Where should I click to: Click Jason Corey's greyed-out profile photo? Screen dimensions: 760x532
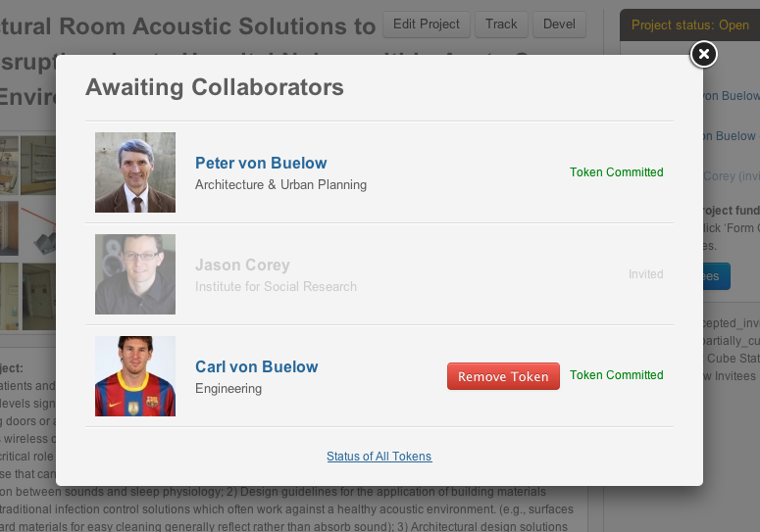click(x=135, y=274)
